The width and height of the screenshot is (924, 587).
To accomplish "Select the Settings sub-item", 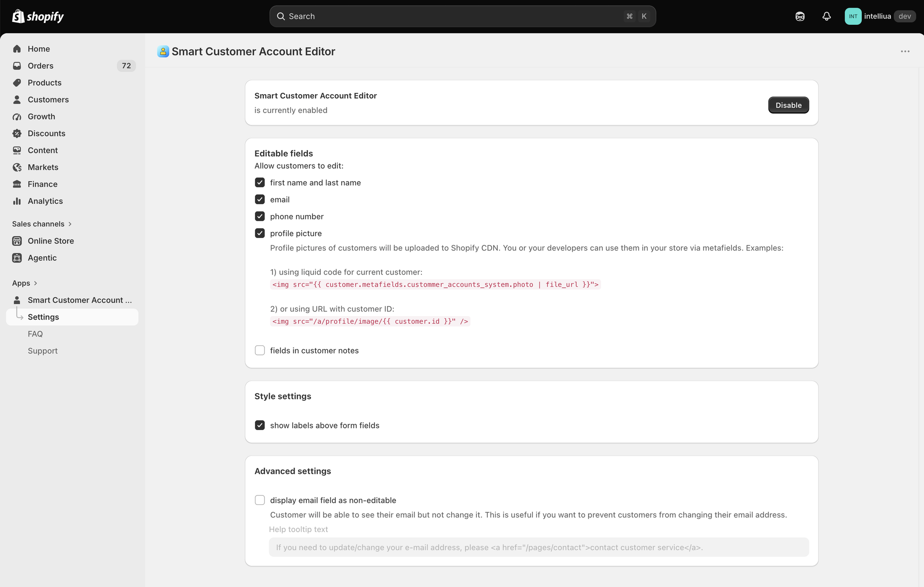I will click(x=72, y=317).
